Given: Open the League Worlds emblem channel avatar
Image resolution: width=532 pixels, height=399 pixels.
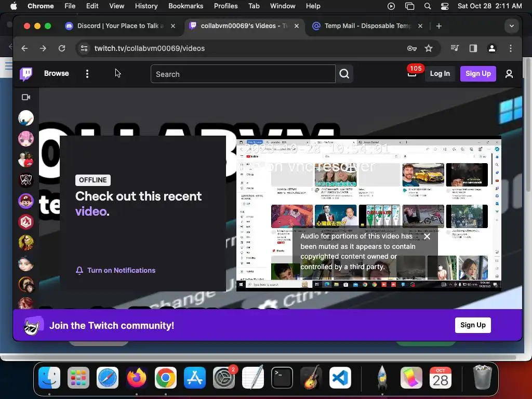Looking at the screenshot, I should [26, 180].
